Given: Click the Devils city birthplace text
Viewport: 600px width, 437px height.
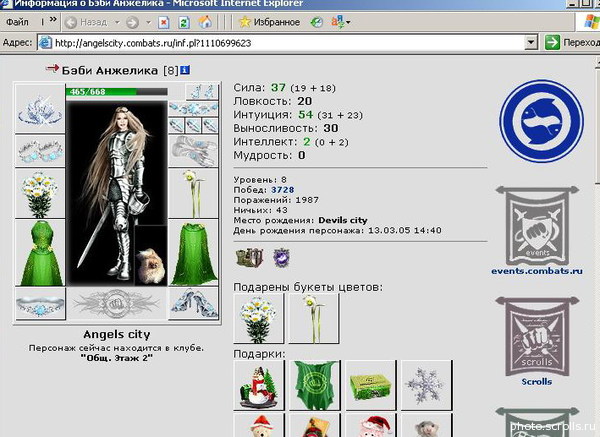Looking at the screenshot, I should click(x=343, y=220).
